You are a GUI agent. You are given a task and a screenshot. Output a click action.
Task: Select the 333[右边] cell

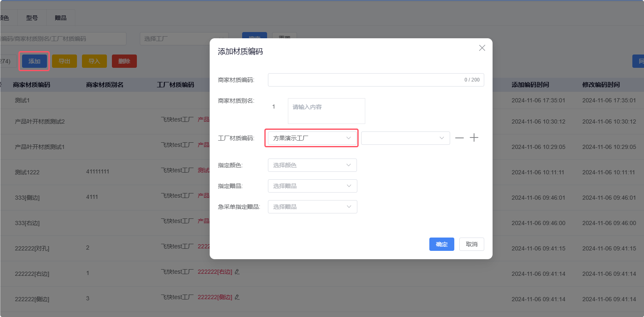click(27, 223)
